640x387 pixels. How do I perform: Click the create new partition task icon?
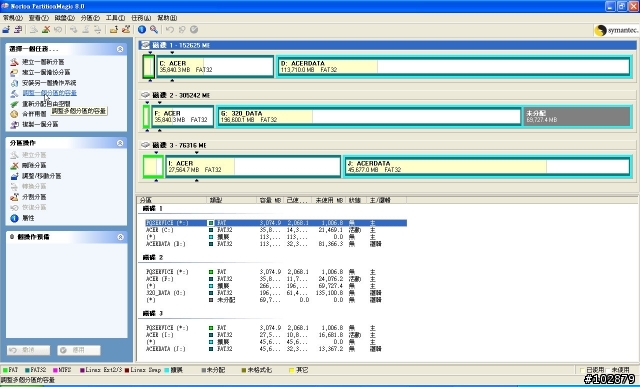(14, 62)
